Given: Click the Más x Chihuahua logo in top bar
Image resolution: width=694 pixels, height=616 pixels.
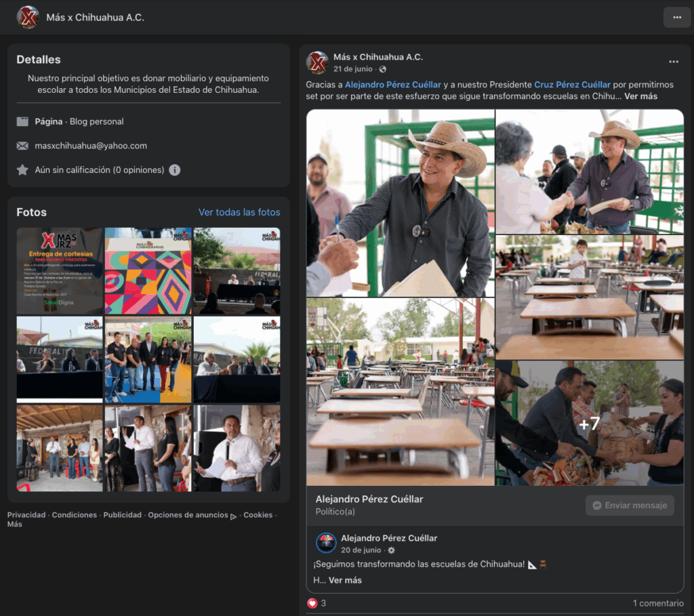Looking at the screenshot, I should [x=28, y=16].
